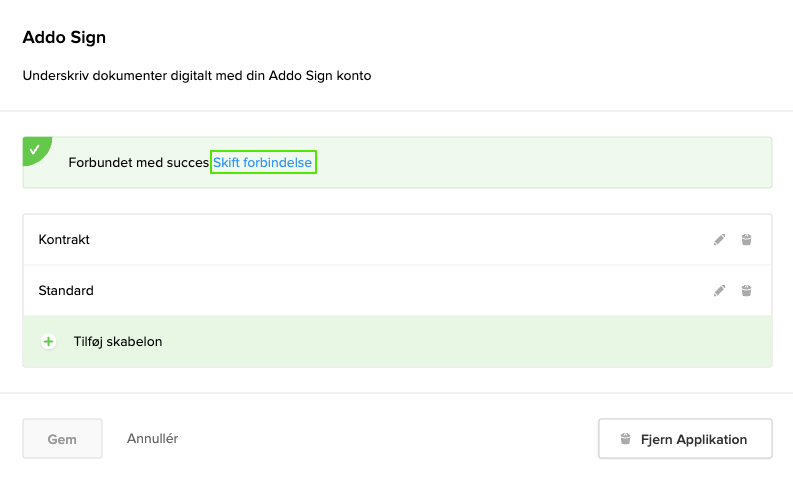Select the Kontrakt template name
793x482 pixels.
click(64, 240)
